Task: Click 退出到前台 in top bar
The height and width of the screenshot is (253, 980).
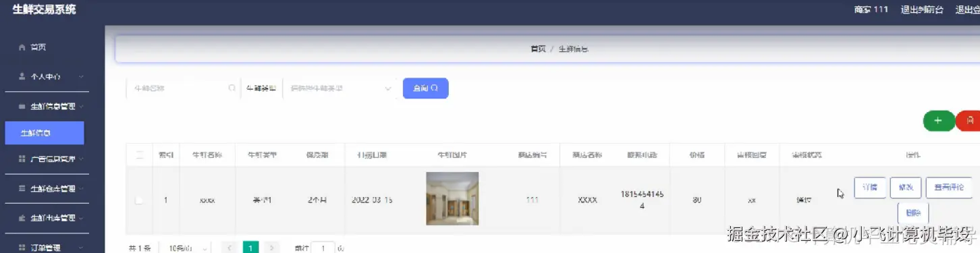Action: click(923, 9)
